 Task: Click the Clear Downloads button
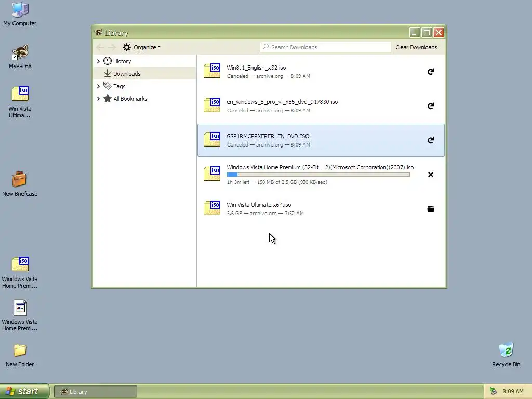(416, 47)
